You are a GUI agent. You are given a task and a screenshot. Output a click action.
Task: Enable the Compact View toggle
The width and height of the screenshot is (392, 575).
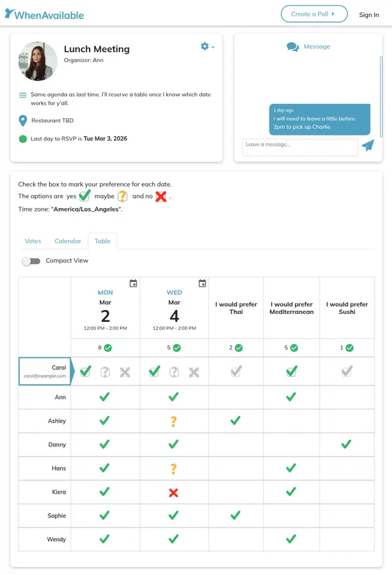tap(31, 260)
